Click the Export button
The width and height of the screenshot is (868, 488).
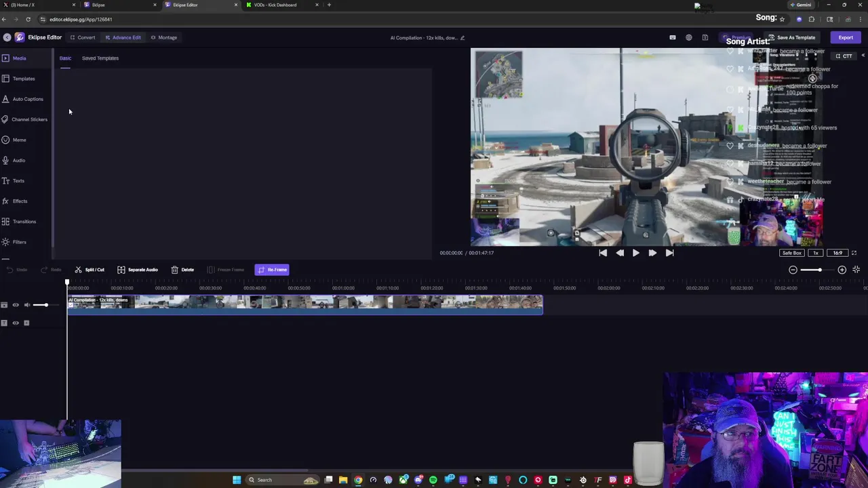846,37
